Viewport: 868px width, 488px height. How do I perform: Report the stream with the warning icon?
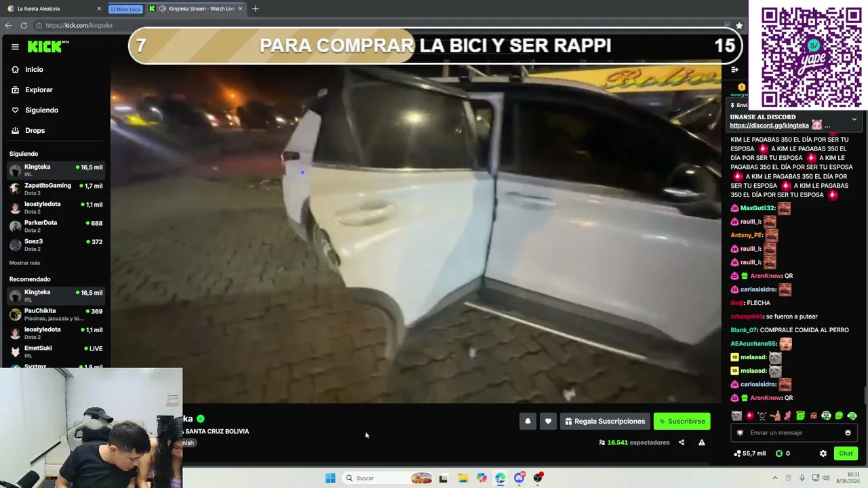coord(702,443)
